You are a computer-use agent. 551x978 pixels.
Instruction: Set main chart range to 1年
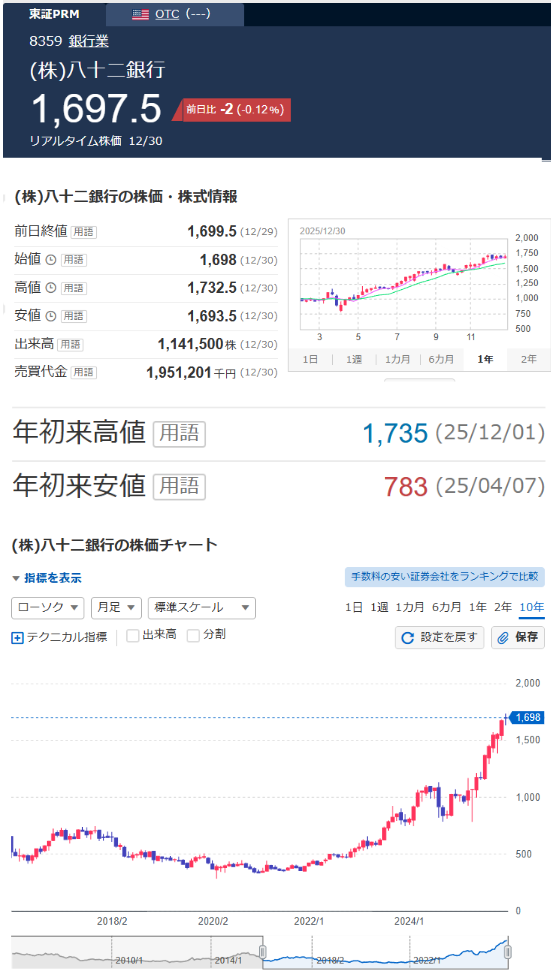click(478, 607)
